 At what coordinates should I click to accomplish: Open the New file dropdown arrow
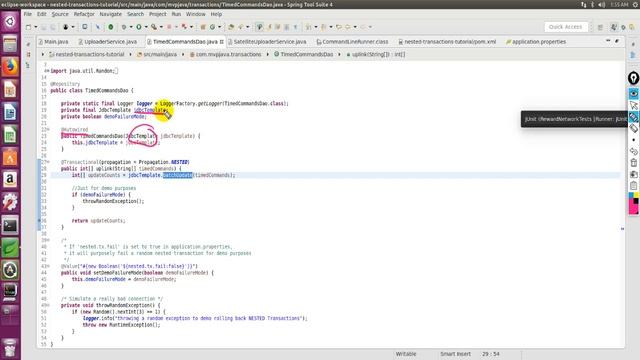coord(36,27)
